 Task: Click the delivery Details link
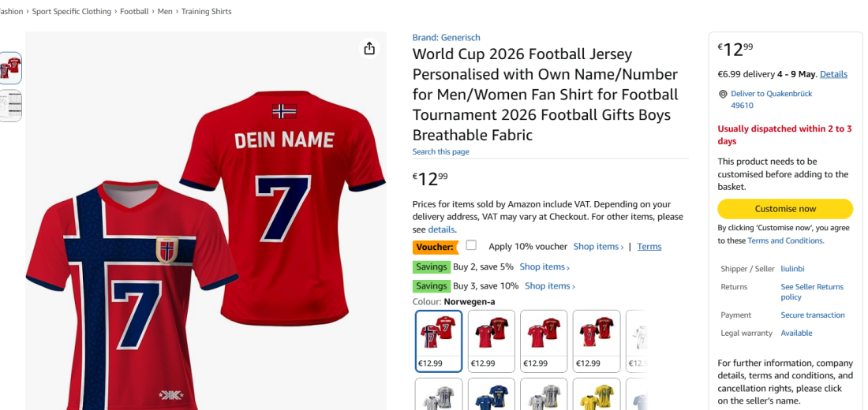[x=833, y=74]
